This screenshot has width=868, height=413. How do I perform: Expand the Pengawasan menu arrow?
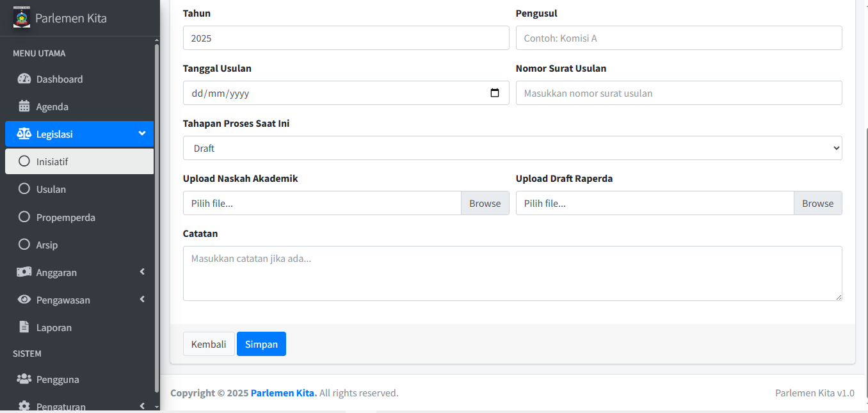click(x=142, y=300)
